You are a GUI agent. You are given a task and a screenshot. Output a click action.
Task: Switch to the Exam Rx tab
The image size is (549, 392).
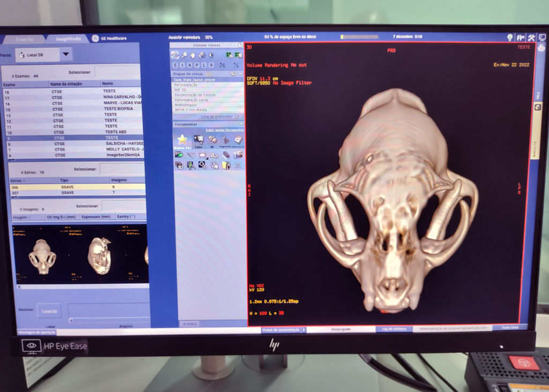pyautogui.click(x=26, y=39)
